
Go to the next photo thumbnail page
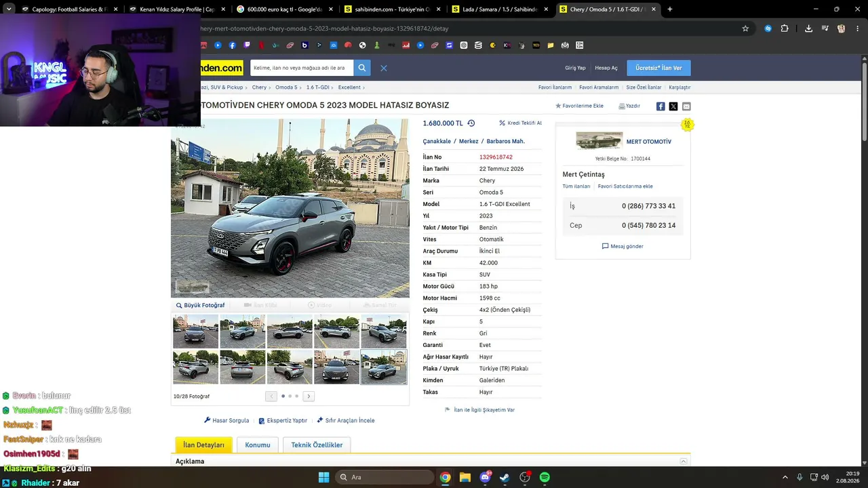(309, 396)
